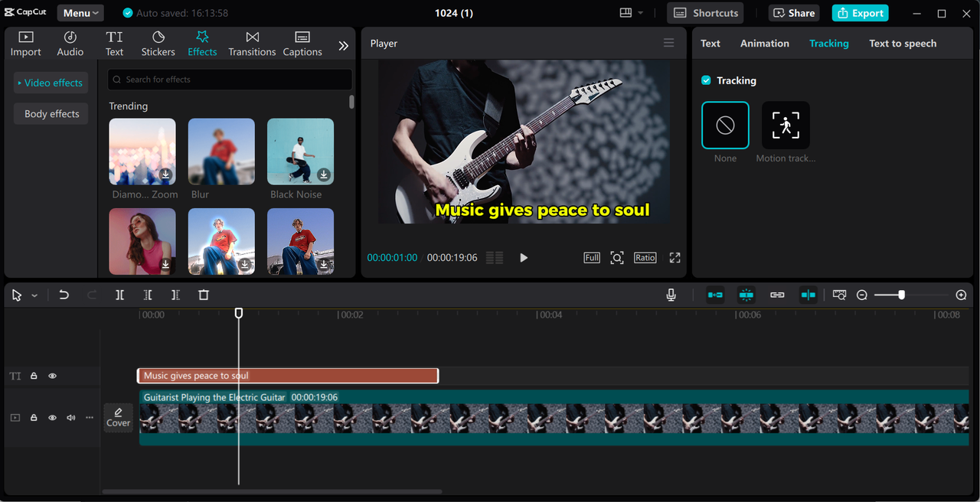Select the Black Noise effect thumbnail
Image resolution: width=980 pixels, height=502 pixels.
pyautogui.click(x=300, y=152)
